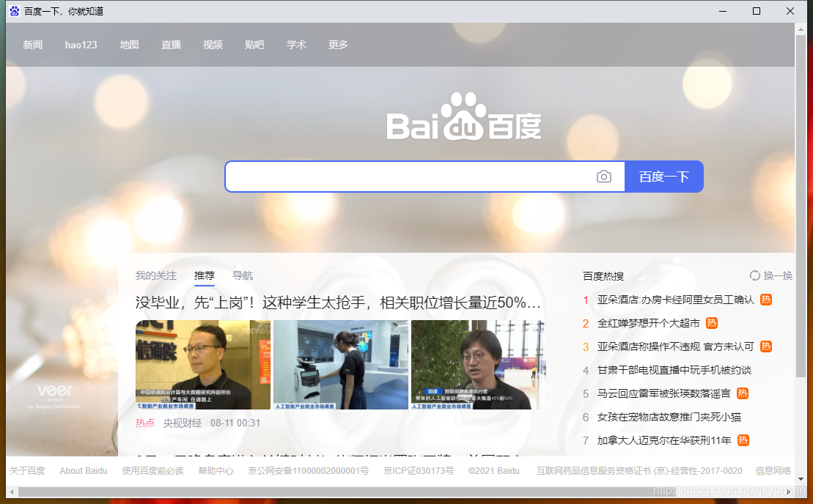The image size is (813, 504).
Task: Click 央视财经 source label
Action: 183,423
